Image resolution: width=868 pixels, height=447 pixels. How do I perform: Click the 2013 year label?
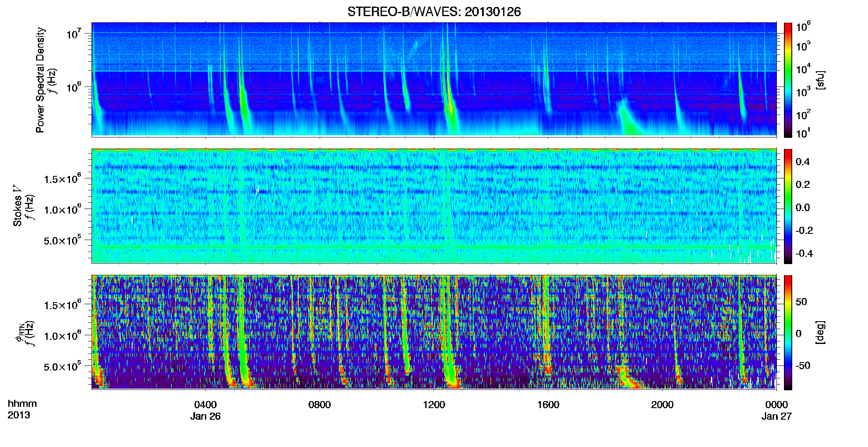click(x=19, y=415)
